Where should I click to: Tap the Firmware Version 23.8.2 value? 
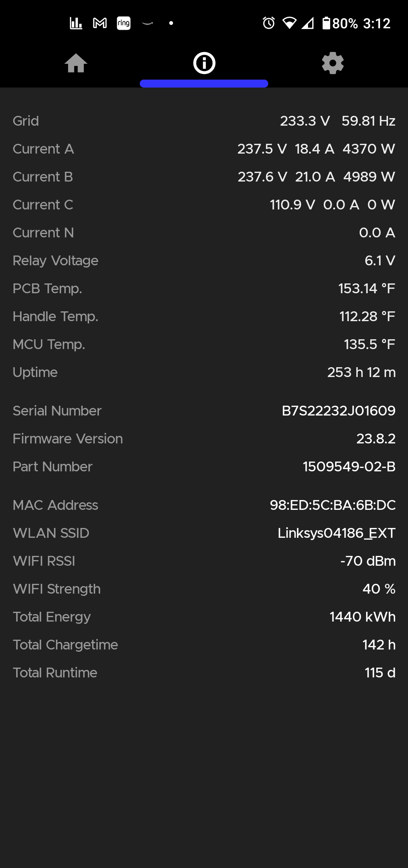(x=376, y=439)
